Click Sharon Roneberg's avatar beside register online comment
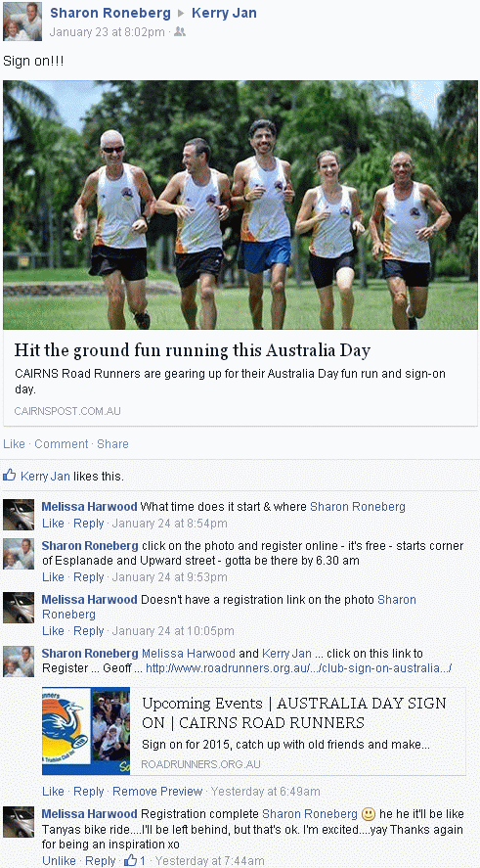This screenshot has width=480, height=868. click(19, 554)
